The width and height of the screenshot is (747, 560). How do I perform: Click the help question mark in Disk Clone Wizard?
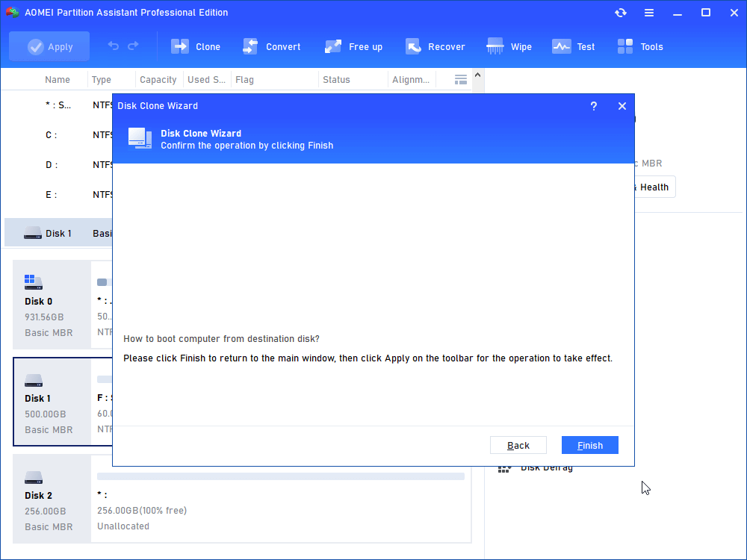click(x=594, y=106)
